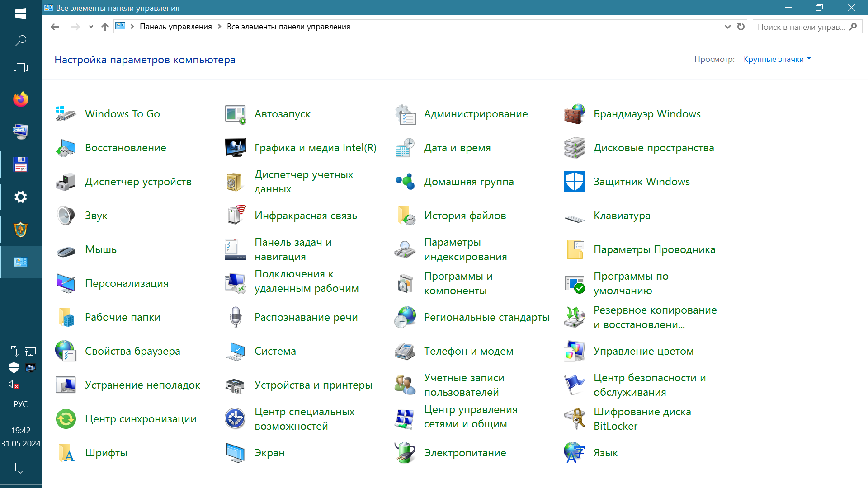The image size is (868, 488).
Task: Click the Speech Recognition microphone icon
Action: pos(235,317)
